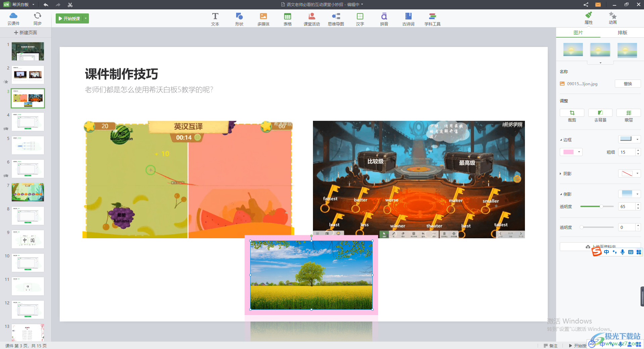Viewport: 644px width, 349px height.
Task: Click the pink border color swatch
Action: (569, 152)
